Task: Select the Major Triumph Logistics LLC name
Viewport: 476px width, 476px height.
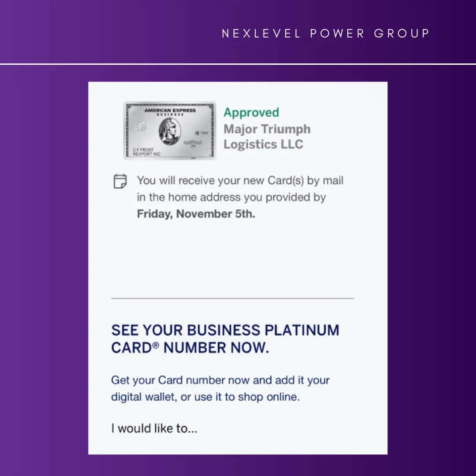Action: click(267, 137)
